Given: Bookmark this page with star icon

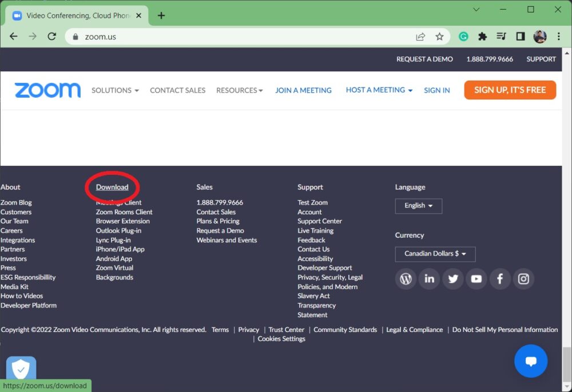Looking at the screenshot, I should tap(439, 37).
